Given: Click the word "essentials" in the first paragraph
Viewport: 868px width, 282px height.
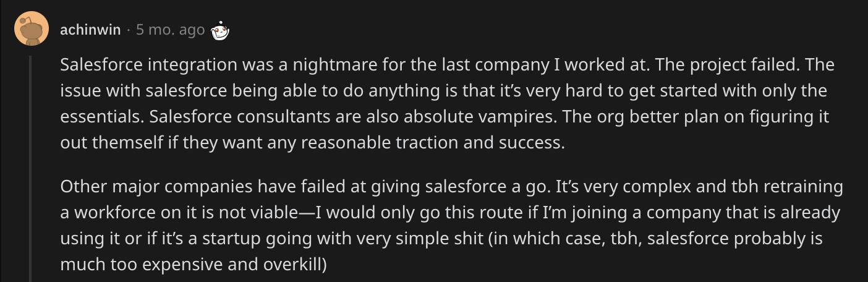Looking at the screenshot, I should coord(101,116).
